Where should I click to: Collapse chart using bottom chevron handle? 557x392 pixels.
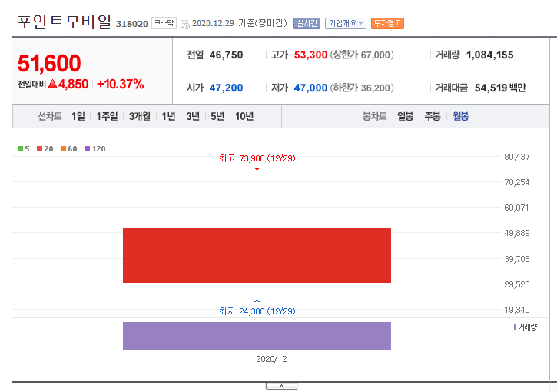pyautogui.click(x=281, y=386)
